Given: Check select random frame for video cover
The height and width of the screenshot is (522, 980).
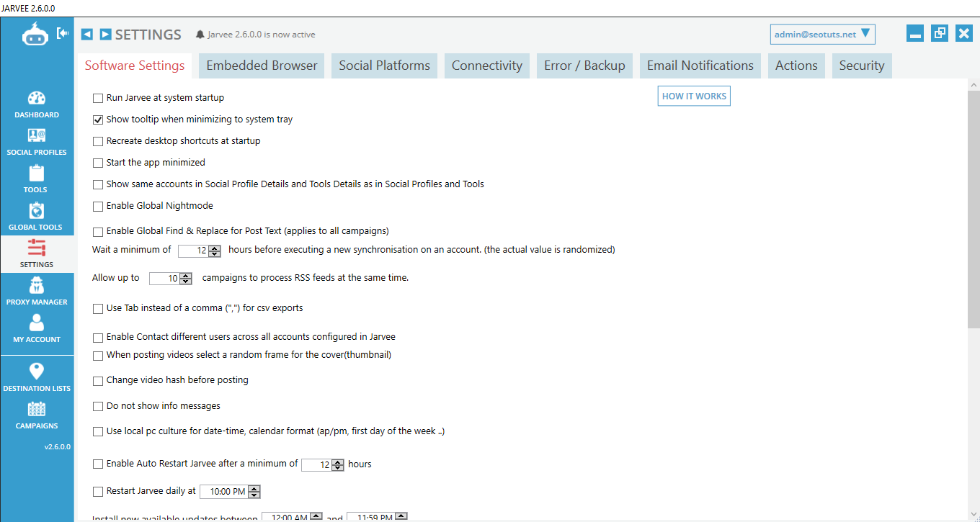Looking at the screenshot, I should click(x=98, y=355).
